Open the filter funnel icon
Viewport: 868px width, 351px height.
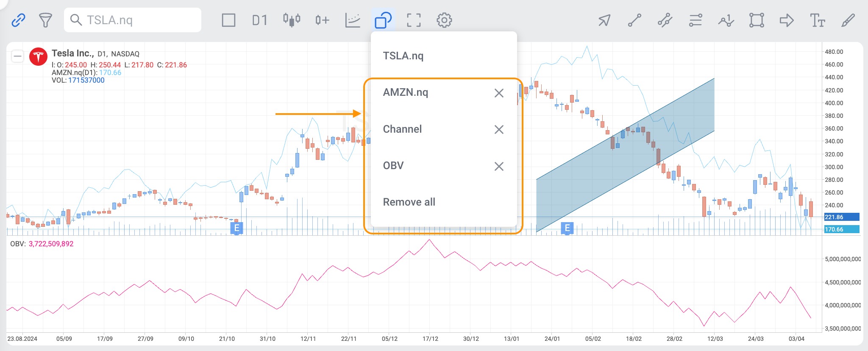45,20
